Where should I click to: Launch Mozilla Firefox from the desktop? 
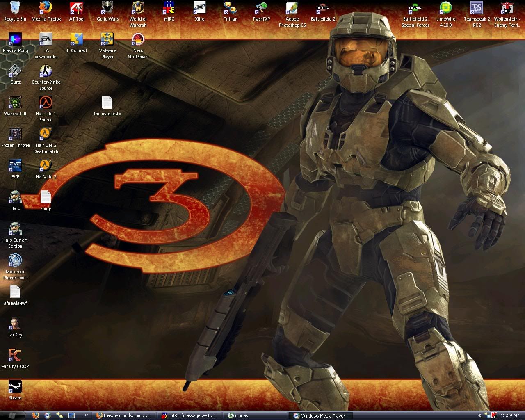click(46, 11)
